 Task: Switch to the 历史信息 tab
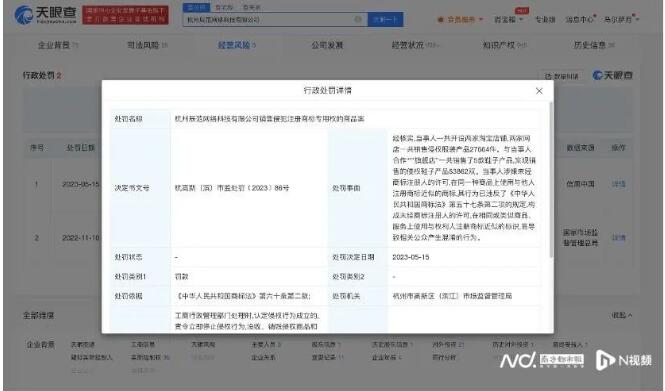594,45
